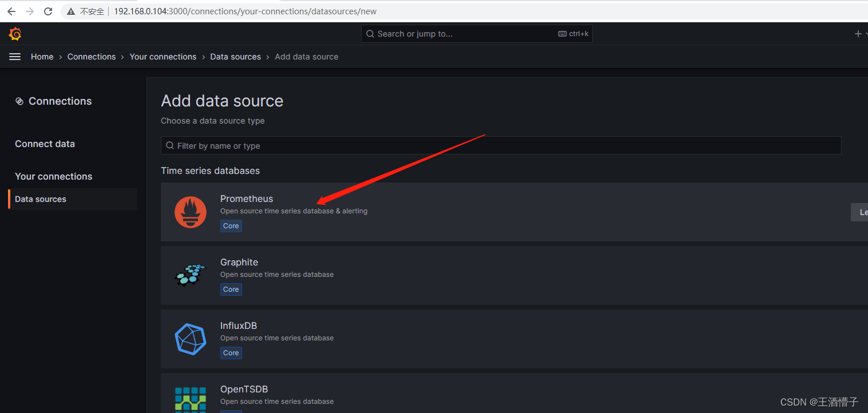Click Core badge under Graphite
The image size is (868, 413).
coord(231,289)
